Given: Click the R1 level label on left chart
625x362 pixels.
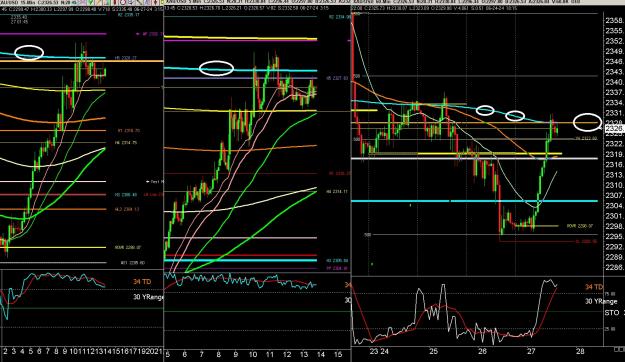Looking at the screenshot, I should (128, 130).
